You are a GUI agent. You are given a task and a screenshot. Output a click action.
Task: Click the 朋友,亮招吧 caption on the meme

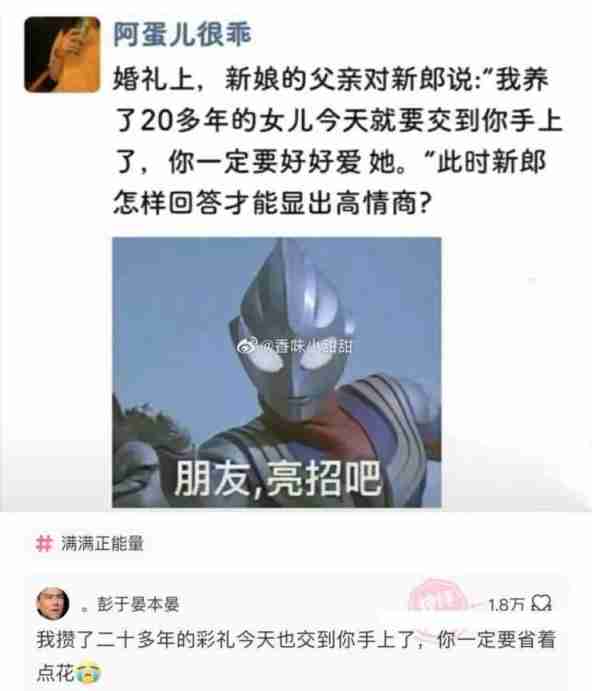(278, 479)
